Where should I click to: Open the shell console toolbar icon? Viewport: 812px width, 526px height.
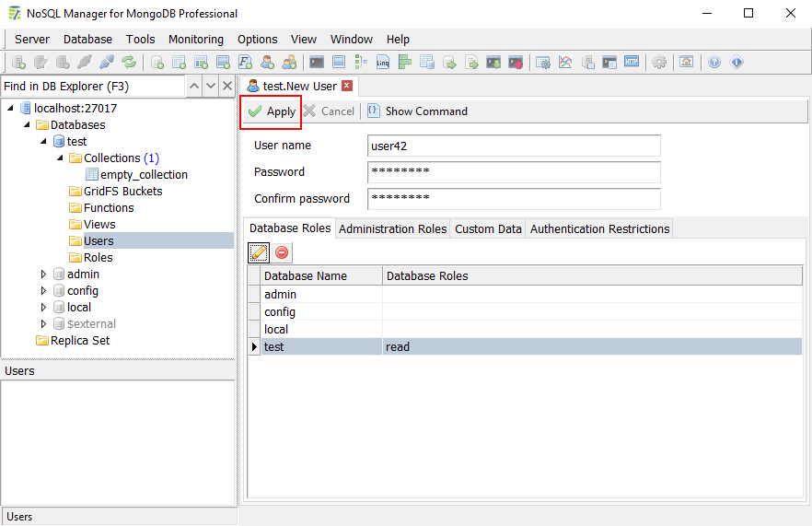tap(317, 63)
